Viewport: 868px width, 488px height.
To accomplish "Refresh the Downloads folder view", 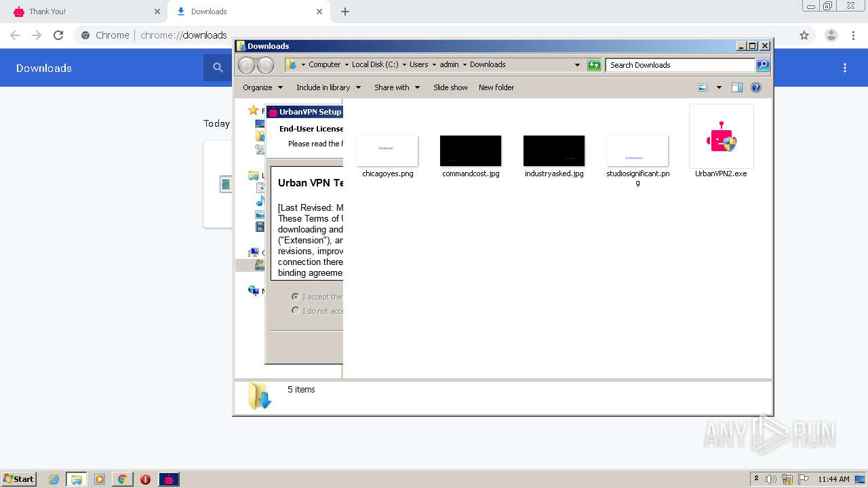I will coord(594,65).
